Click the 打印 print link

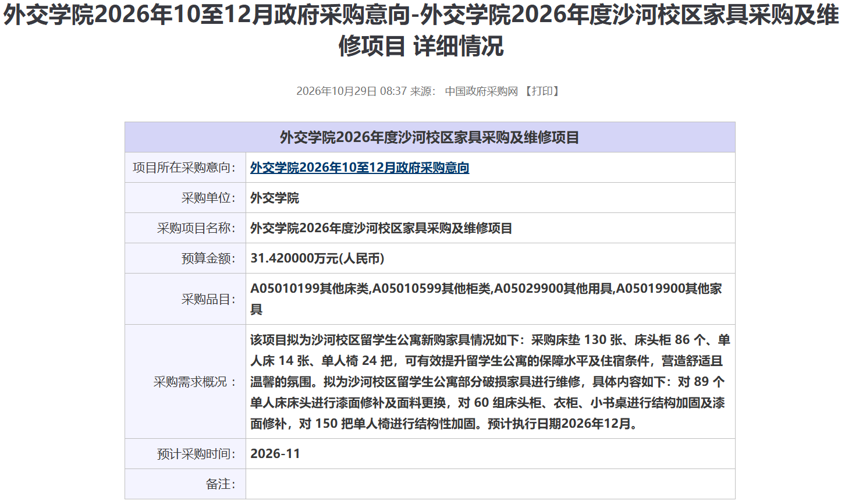click(541, 91)
